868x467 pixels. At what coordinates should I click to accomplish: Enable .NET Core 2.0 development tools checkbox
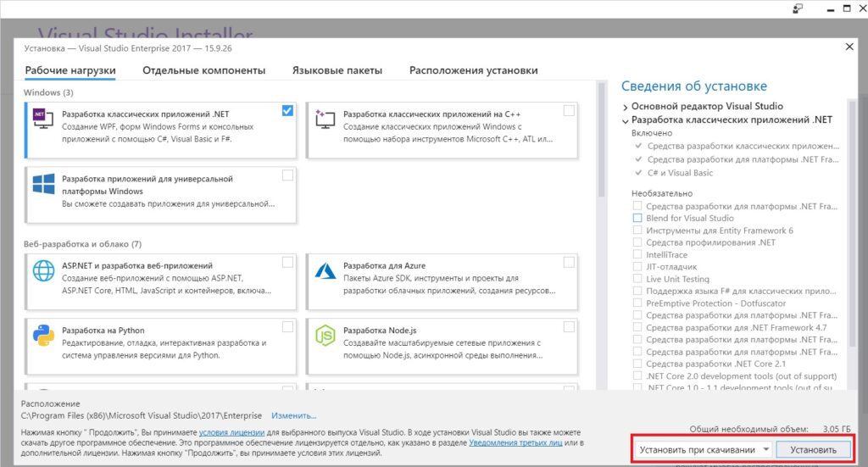[x=637, y=375]
